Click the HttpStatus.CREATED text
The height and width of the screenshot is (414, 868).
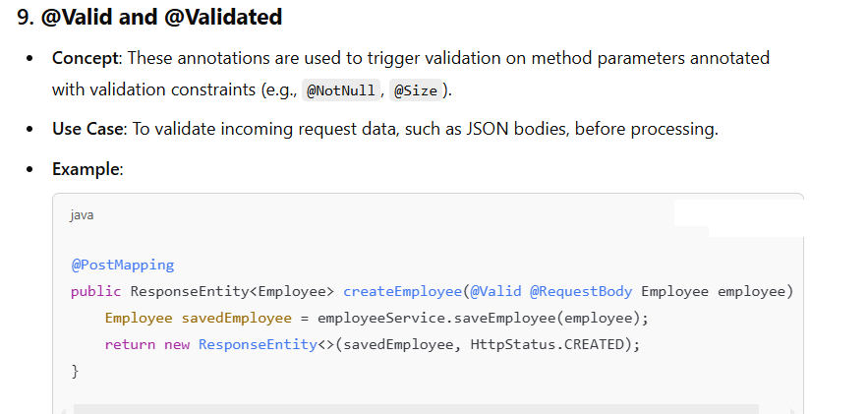tap(547, 345)
